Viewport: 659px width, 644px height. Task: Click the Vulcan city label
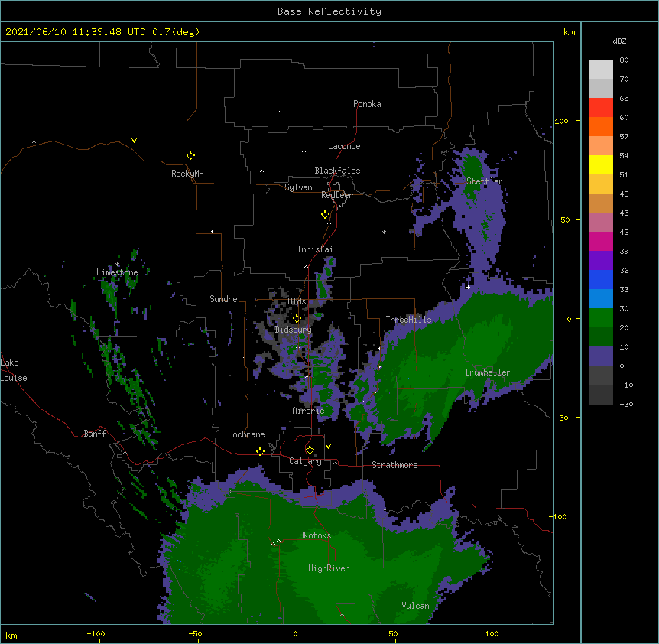coord(415,606)
